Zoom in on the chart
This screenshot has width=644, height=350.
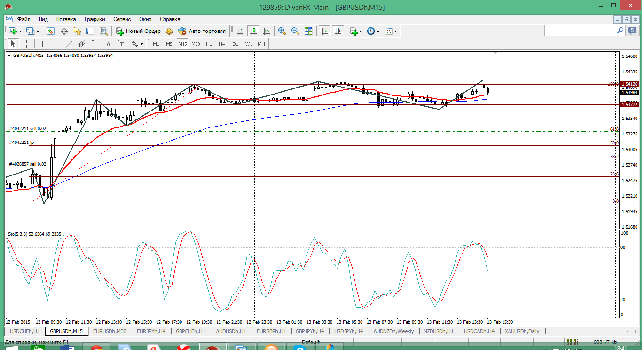(282, 31)
